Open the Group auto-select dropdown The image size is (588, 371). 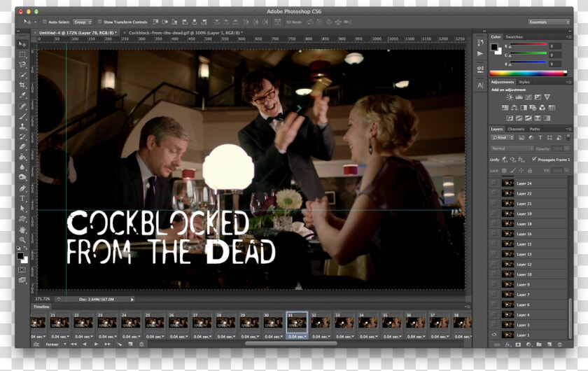tap(83, 22)
